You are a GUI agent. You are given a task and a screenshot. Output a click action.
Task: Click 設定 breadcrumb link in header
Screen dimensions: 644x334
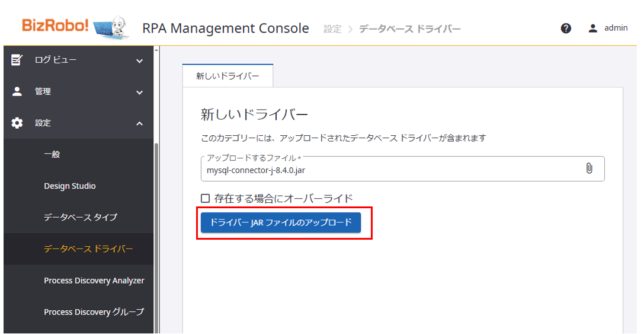tap(332, 28)
